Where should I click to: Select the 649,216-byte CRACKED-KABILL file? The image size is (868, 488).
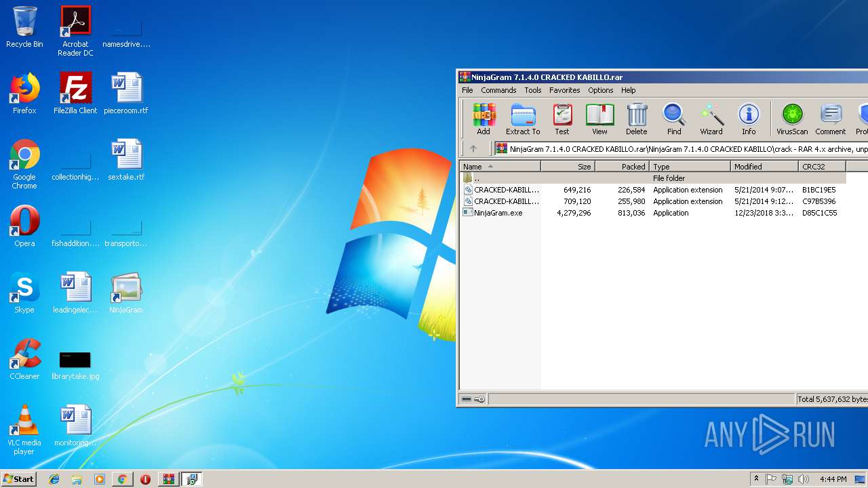[653, 190]
